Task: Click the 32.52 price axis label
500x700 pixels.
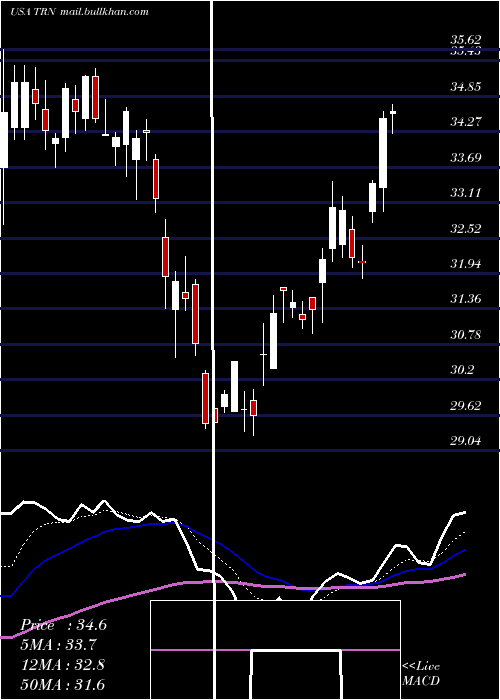Action: point(466,229)
